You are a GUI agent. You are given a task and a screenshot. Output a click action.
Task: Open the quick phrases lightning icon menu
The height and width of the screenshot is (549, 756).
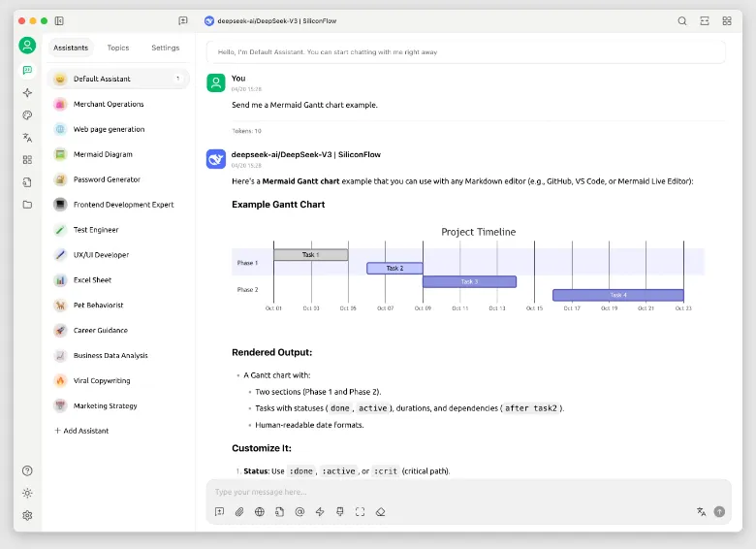point(320,511)
